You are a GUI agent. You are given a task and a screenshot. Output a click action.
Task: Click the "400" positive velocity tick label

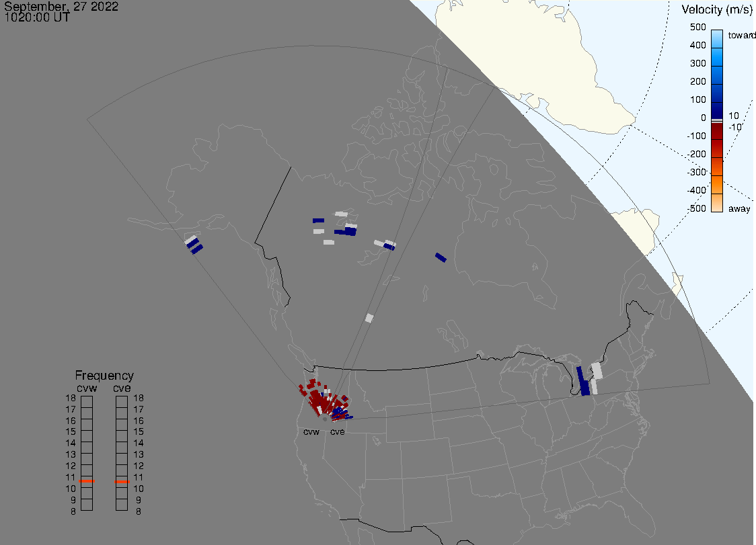[697, 45]
